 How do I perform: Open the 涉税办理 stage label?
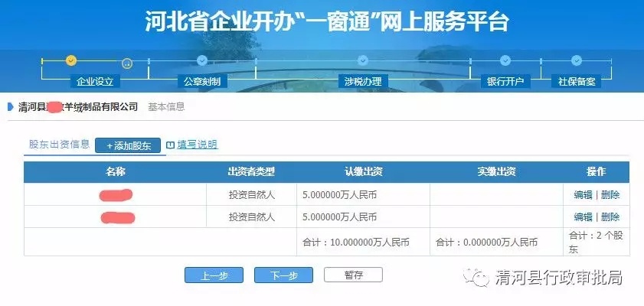pyautogui.click(x=363, y=81)
